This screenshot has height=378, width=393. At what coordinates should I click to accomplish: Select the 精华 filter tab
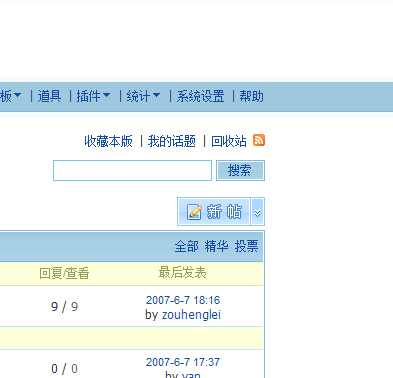pyautogui.click(x=216, y=246)
